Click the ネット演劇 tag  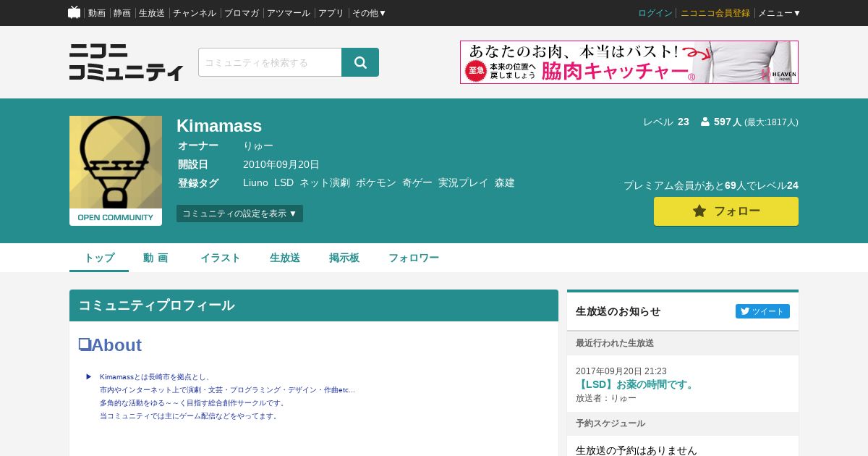(325, 183)
